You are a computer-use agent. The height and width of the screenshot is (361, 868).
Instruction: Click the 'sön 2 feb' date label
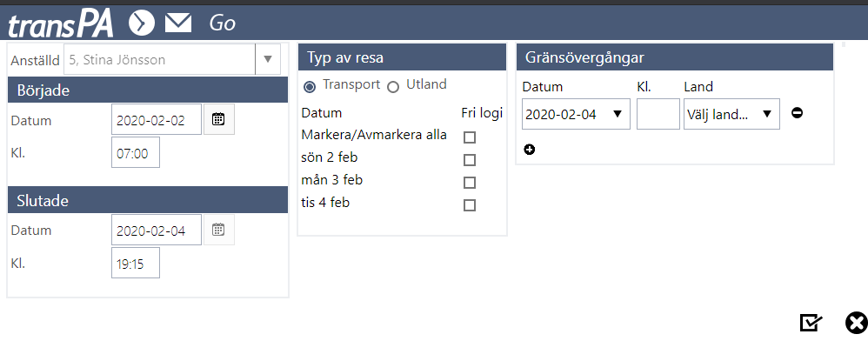click(330, 157)
